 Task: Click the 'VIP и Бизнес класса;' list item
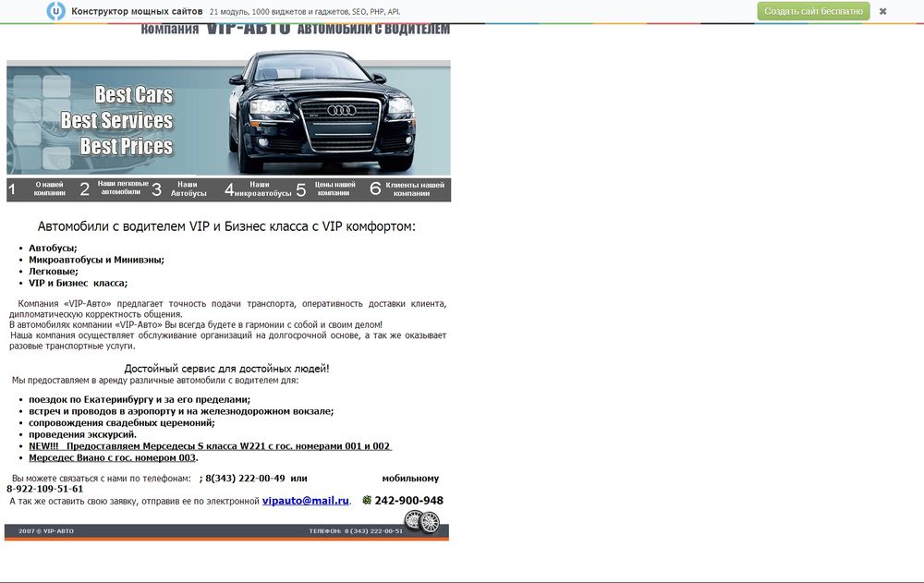point(79,283)
